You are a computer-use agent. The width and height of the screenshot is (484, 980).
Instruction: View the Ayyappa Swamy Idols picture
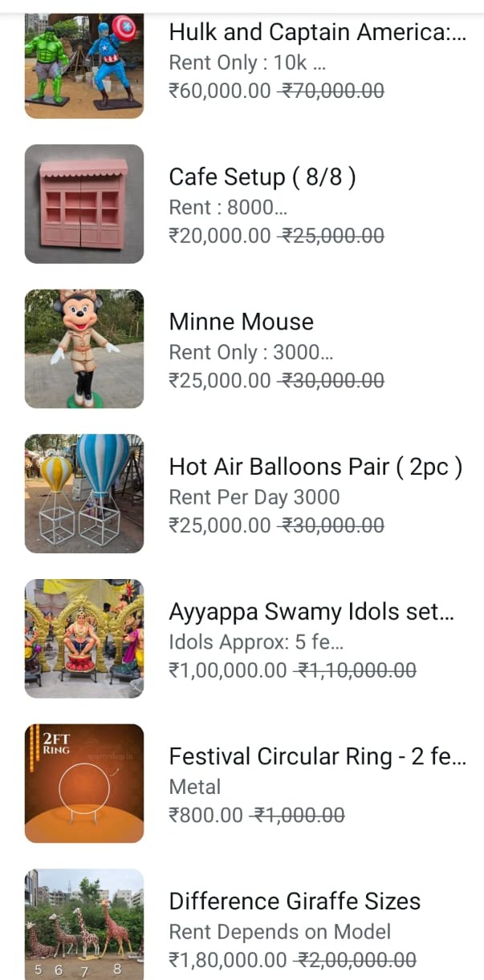click(x=83, y=638)
